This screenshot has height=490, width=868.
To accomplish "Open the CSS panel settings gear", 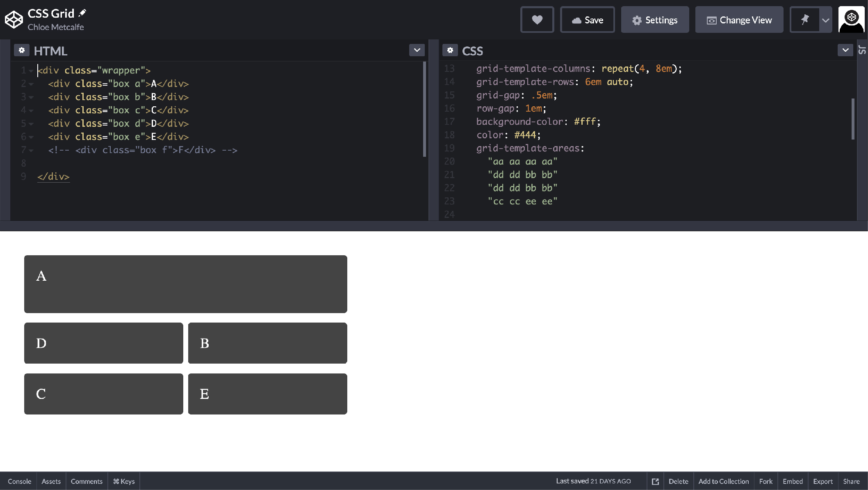I will tap(450, 50).
